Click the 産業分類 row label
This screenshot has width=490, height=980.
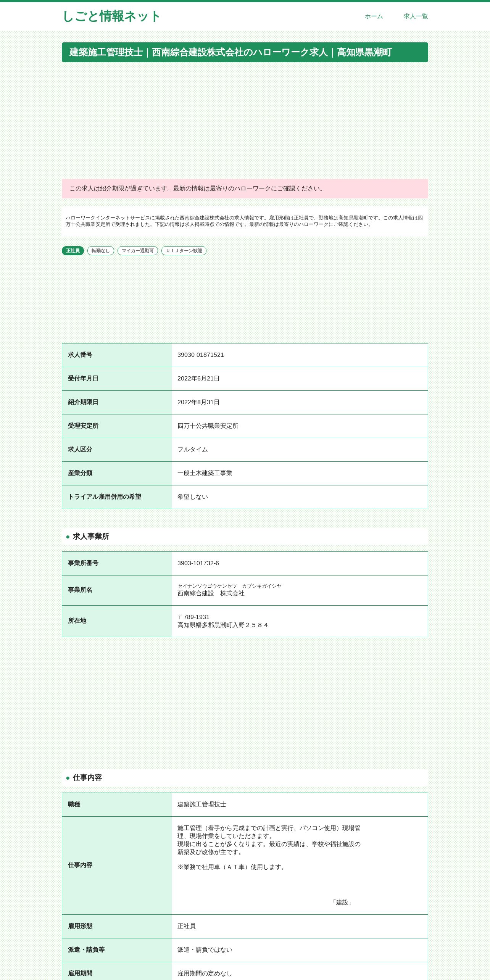pyautogui.click(x=80, y=473)
